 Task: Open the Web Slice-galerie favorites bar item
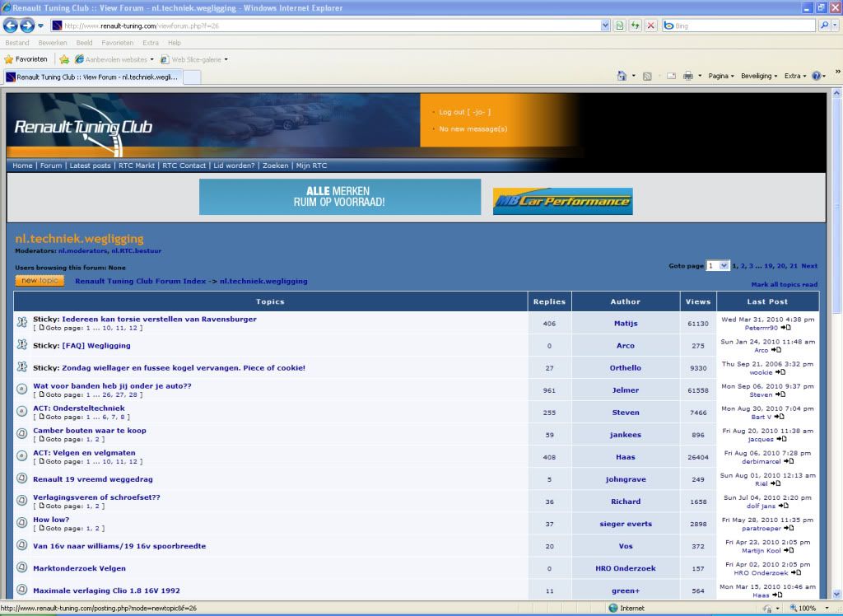pos(194,59)
